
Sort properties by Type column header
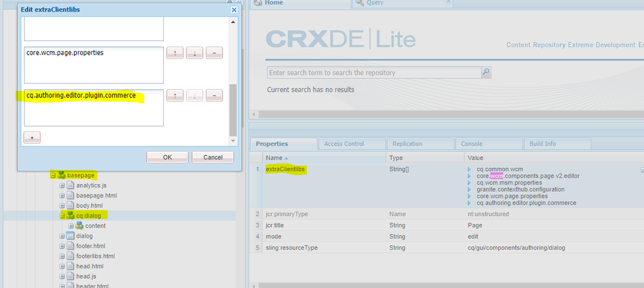point(425,158)
